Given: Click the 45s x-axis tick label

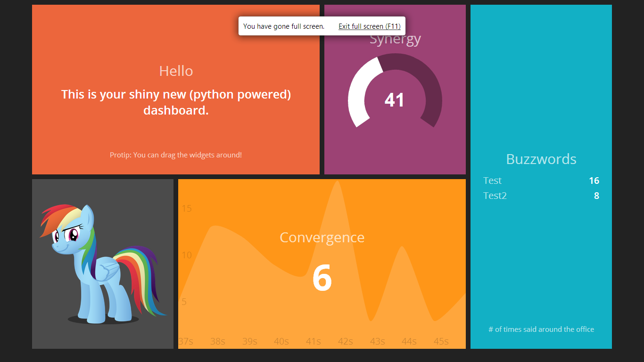Looking at the screenshot, I should 441,341.
